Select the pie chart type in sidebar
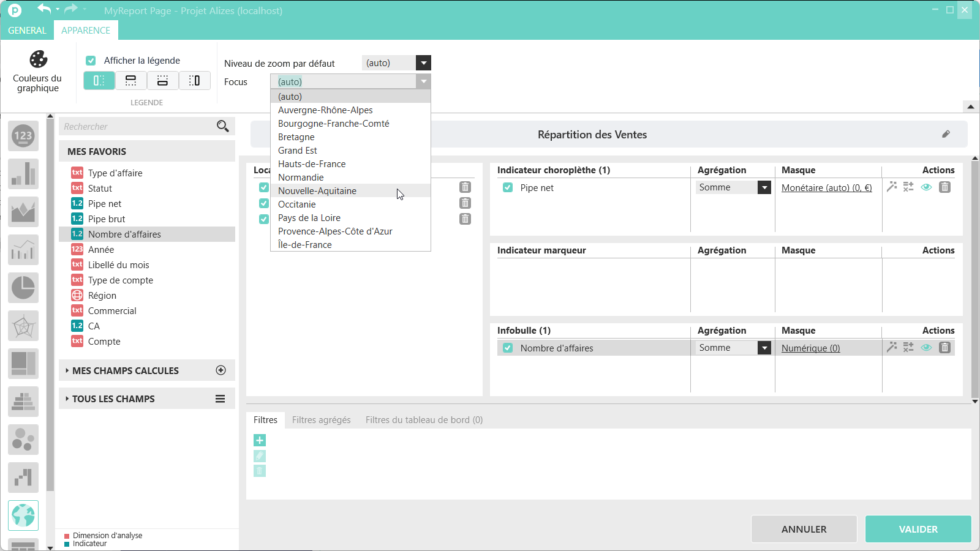This screenshot has height=551, width=980. [x=23, y=288]
